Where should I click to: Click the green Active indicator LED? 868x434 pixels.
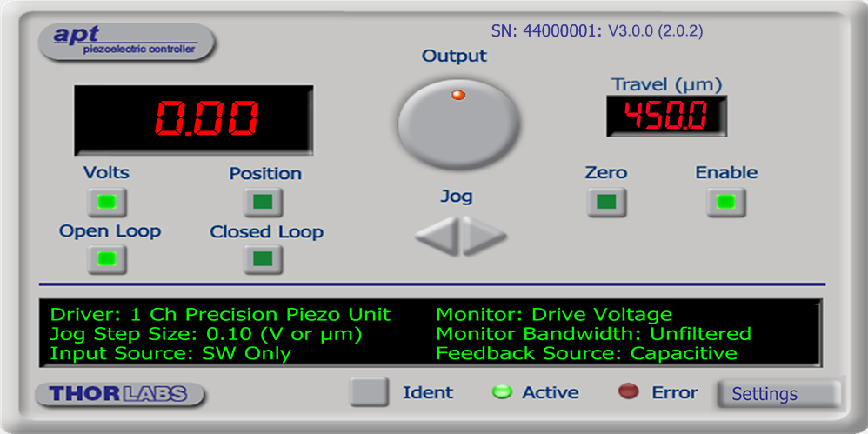coord(502,392)
